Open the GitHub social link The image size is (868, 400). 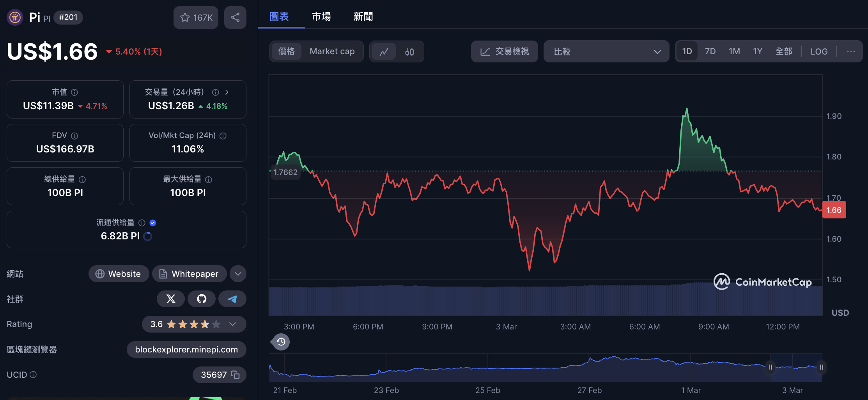pos(202,299)
